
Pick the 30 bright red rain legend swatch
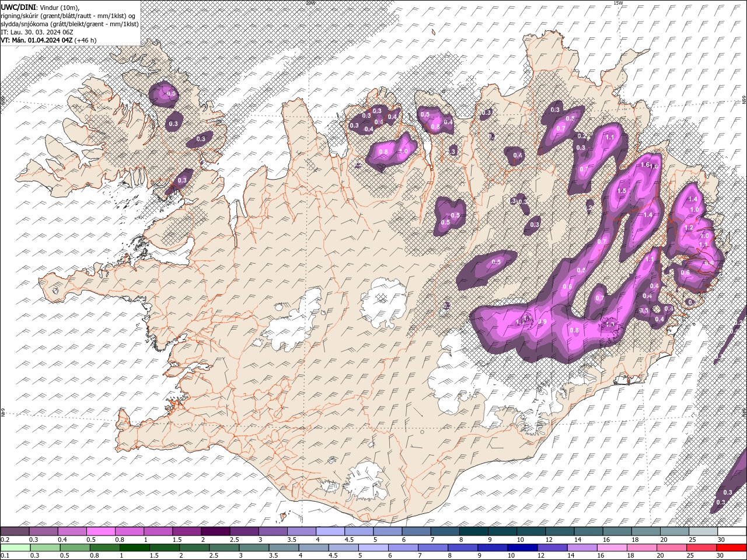731,548
